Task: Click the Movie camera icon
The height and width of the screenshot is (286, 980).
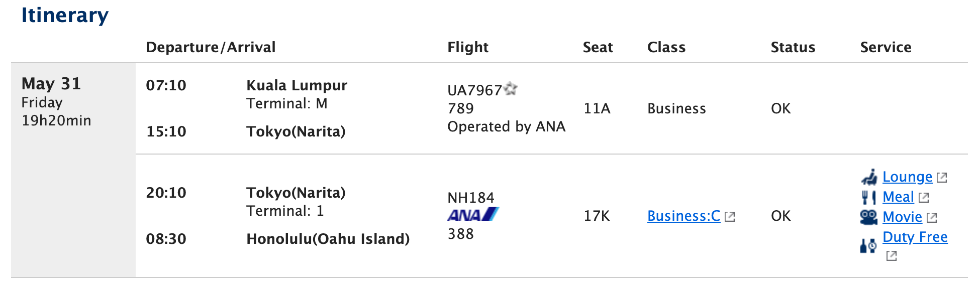Action: pyautogui.click(x=869, y=217)
